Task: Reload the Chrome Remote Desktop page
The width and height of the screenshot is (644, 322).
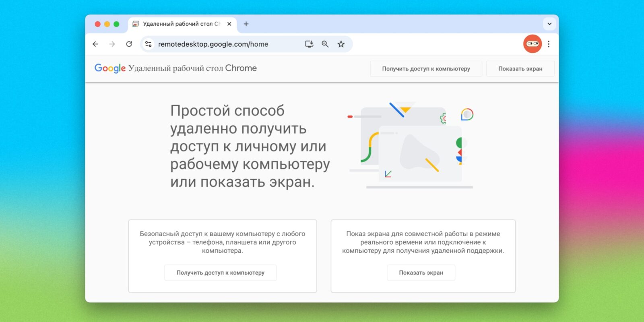Action: pyautogui.click(x=129, y=44)
